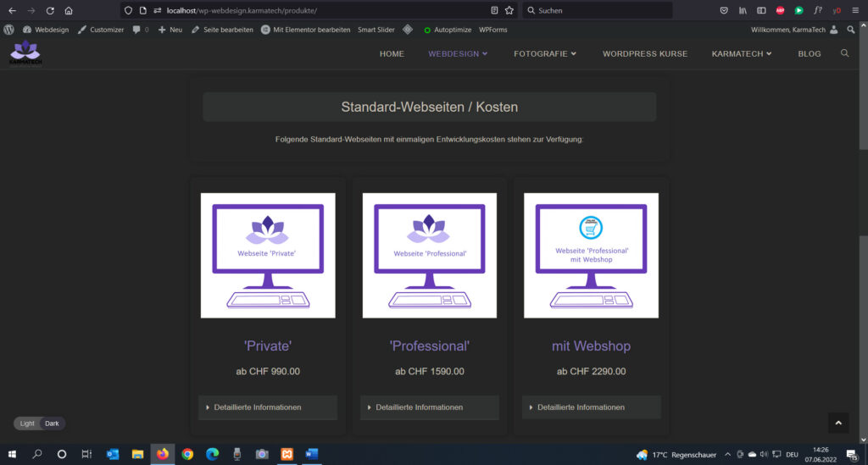This screenshot has height=465, width=868.
Task: Click the Webseite 'Private' product image
Action: point(268,255)
